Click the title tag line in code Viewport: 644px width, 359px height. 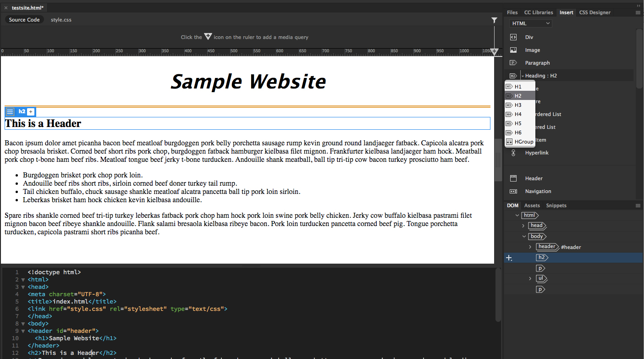(x=72, y=302)
